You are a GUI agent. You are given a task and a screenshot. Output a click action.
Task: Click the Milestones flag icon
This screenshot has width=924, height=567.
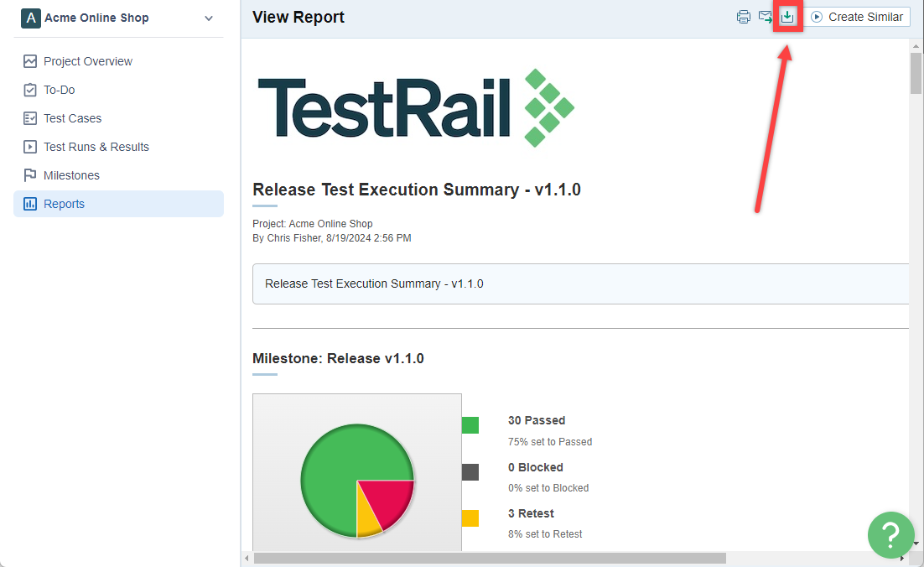30,175
